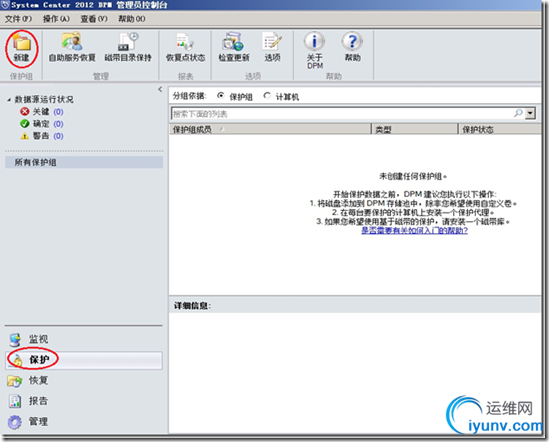This screenshot has height=442, width=549.
Task: Click the 检查更新 icon
Action: (233, 42)
